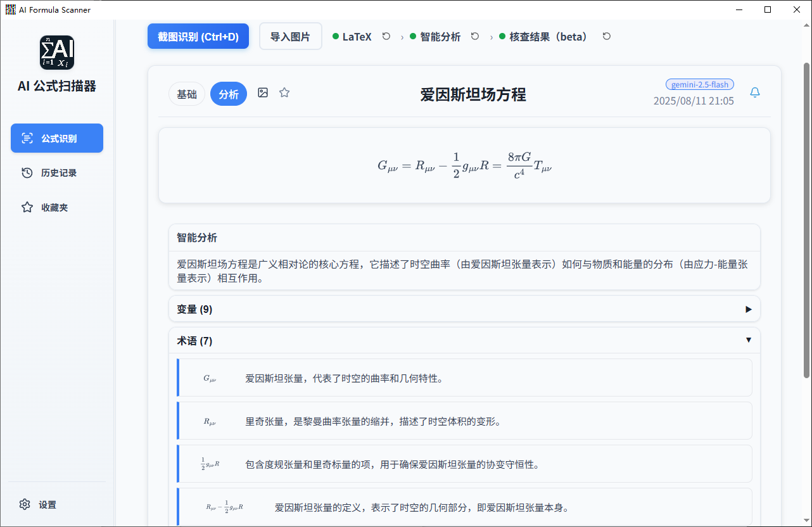Select the 分析 tab
Screen dimensions: 812x527
point(229,94)
